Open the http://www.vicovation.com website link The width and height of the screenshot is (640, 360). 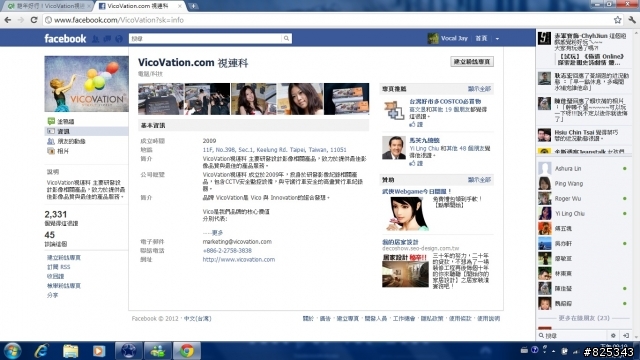pos(239,260)
